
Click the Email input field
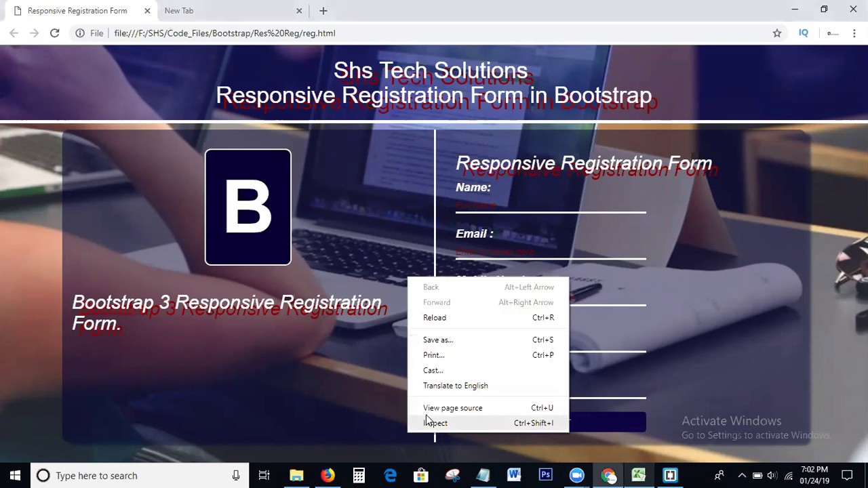551,251
